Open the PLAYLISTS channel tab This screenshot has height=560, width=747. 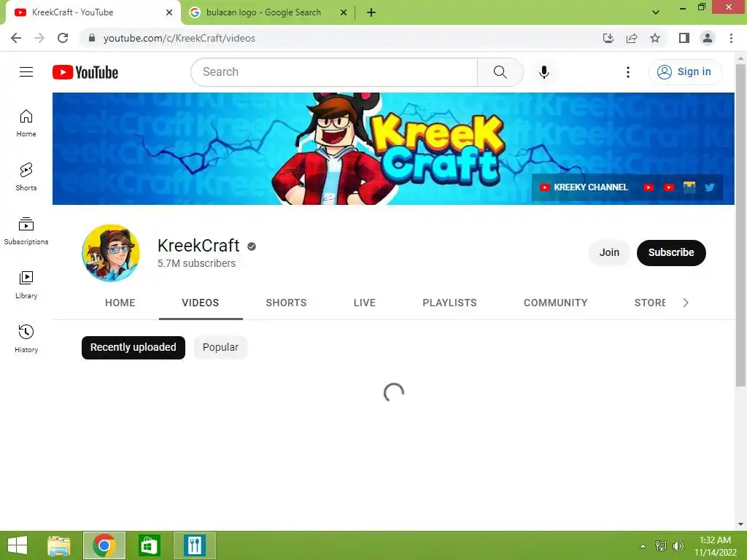(449, 303)
